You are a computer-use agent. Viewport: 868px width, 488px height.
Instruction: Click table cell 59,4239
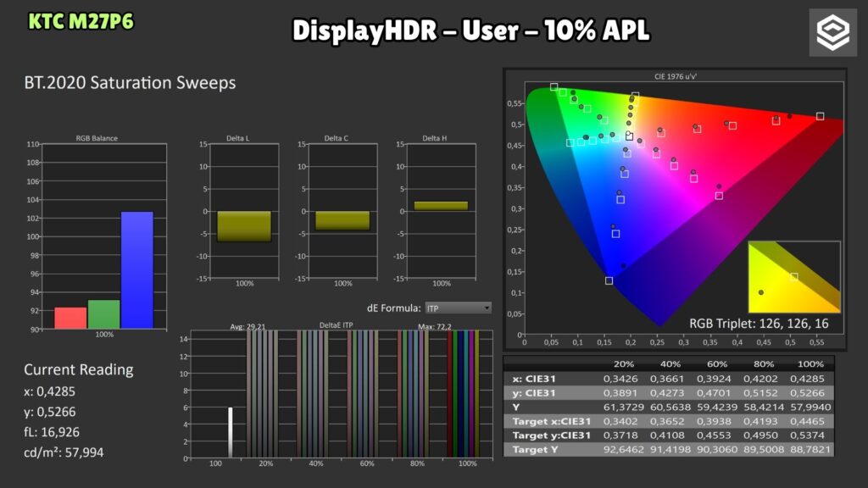[717, 408]
